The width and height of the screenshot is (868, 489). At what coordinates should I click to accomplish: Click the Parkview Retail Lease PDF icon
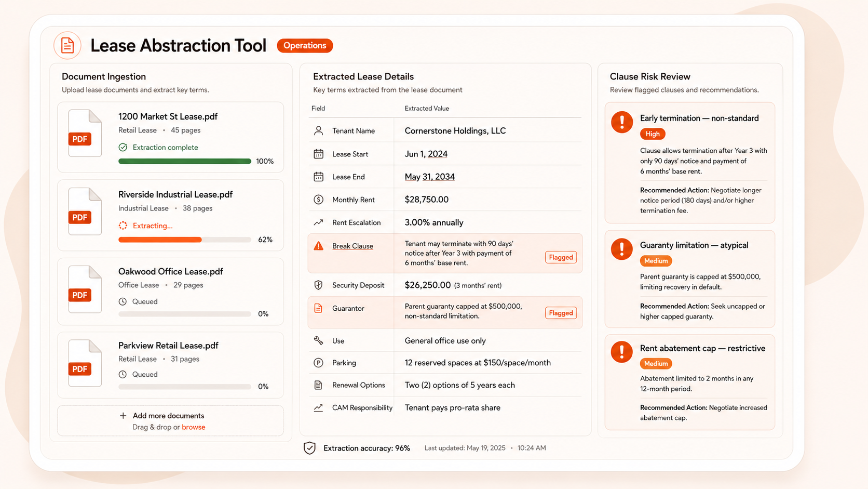(85, 363)
